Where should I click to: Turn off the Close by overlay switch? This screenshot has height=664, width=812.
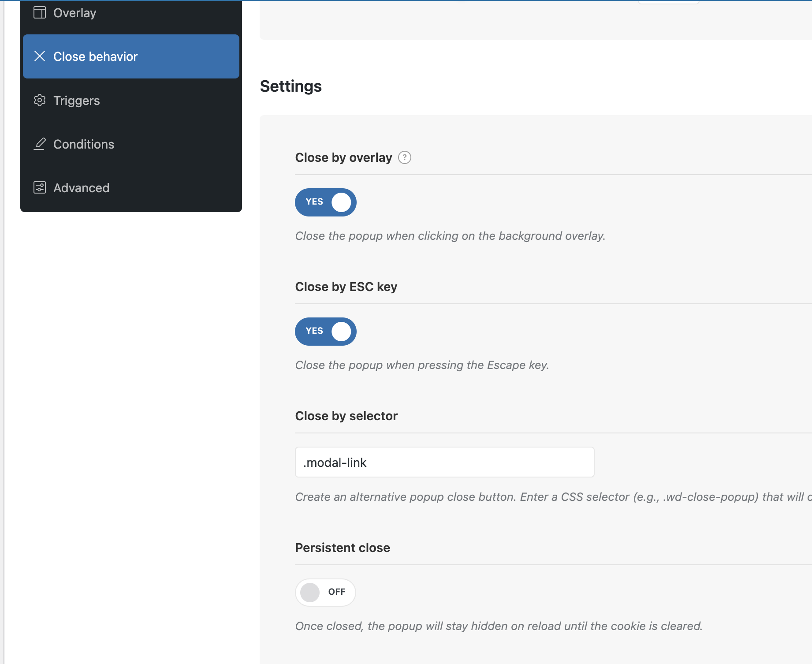(326, 202)
